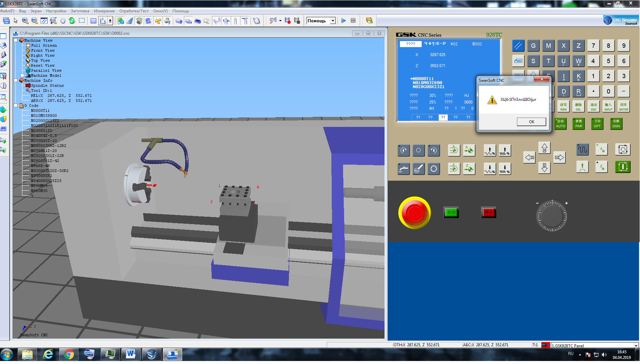Toggle the X handwheel axis key
This screenshot has height=364, width=640.
(x=602, y=149)
